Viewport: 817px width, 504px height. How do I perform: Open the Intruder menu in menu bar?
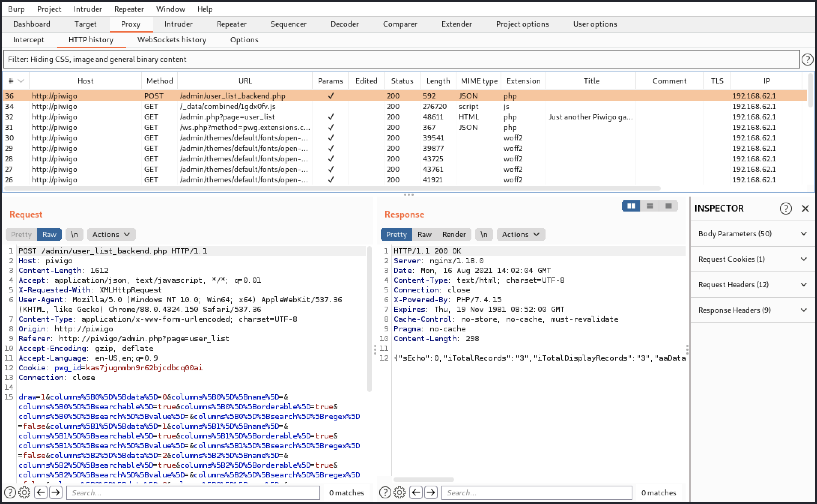click(x=88, y=9)
